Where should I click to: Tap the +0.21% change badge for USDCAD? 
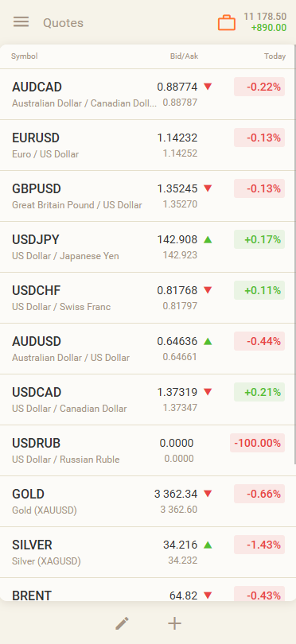click(259, 392)
